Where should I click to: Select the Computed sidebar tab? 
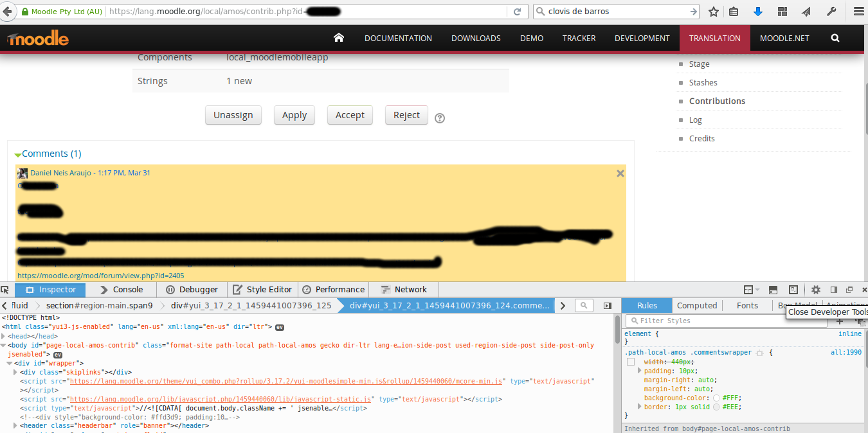697,306
